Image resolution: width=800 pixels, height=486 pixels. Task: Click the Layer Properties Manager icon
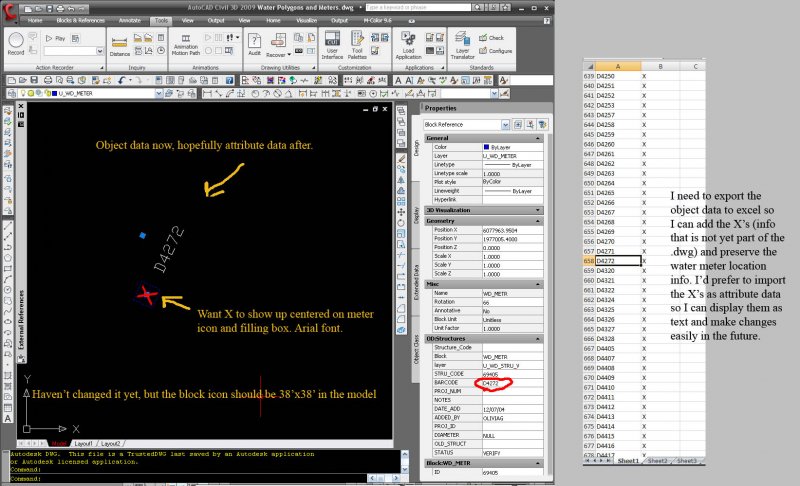click(x=12, y=93)
